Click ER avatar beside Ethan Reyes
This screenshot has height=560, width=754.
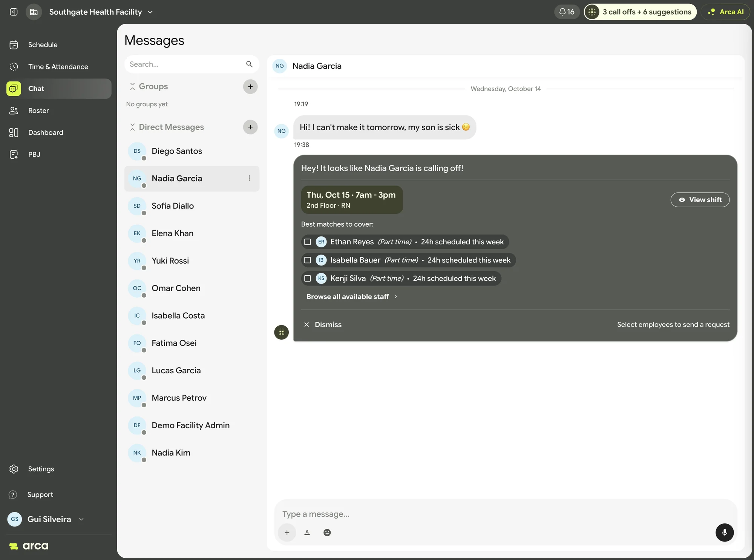(x=321, y=242)
